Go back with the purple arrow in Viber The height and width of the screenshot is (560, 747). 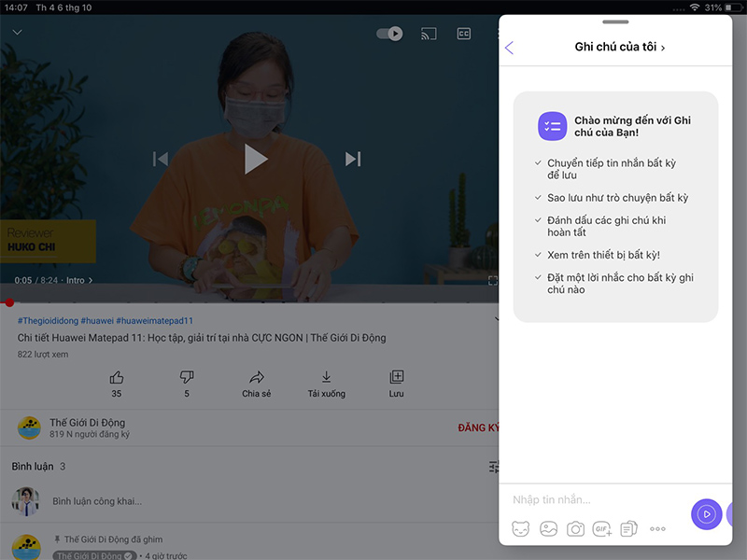[x=509, y=48]
